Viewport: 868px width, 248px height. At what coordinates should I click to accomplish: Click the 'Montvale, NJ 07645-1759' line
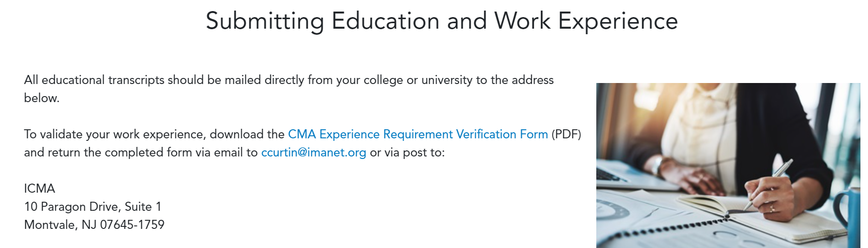94,225
